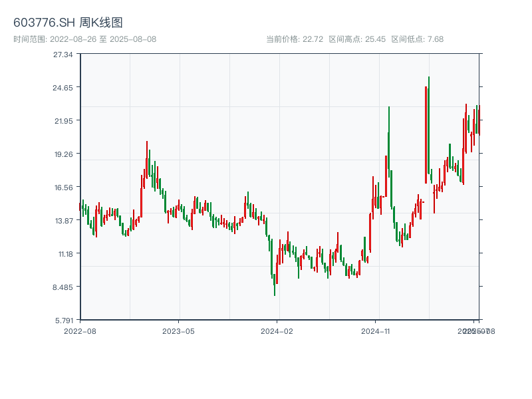Click the current price label 当前价格 22.72
The height and width of the screenshot is (399, 532).
(x=295, y=39)
